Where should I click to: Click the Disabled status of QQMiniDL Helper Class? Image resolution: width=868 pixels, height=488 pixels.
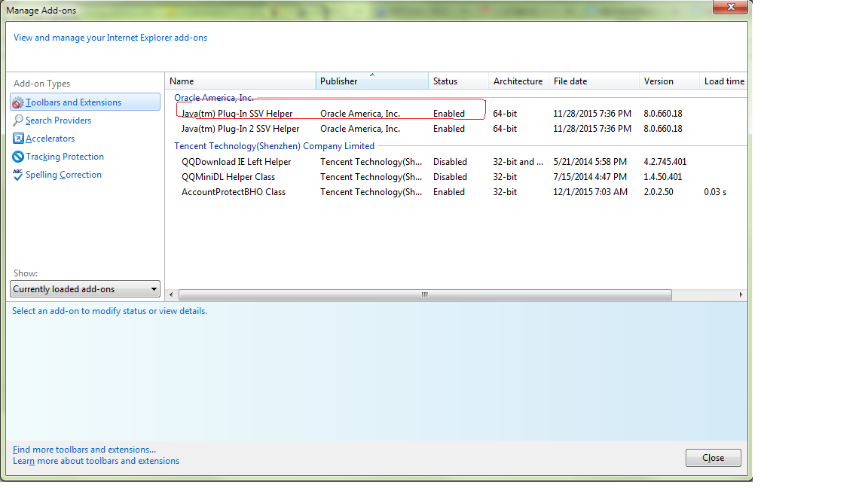tap(450, 176)
